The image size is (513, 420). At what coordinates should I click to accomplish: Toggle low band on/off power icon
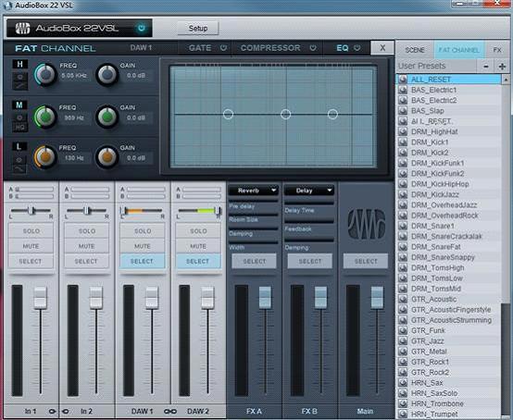(19, 159)
